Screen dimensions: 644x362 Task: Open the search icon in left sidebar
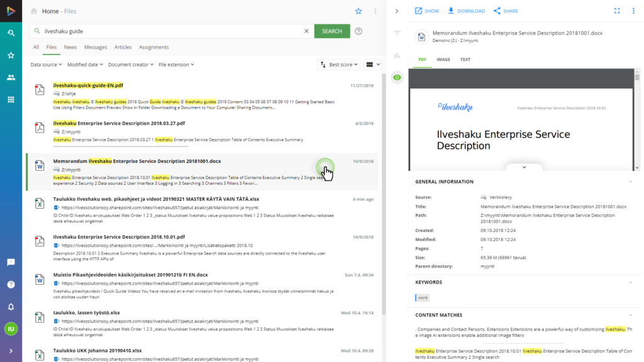pyautogui.click(x=11, y=33)
